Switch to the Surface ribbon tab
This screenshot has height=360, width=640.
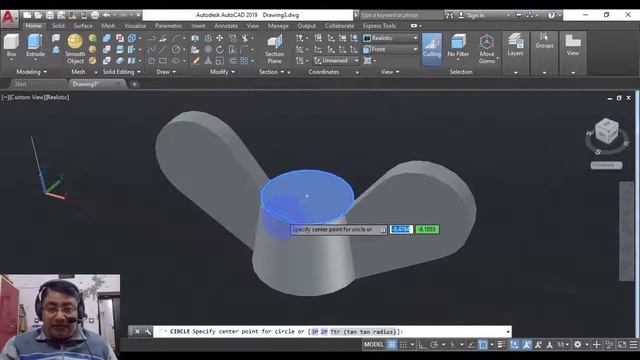coord(83,26)
